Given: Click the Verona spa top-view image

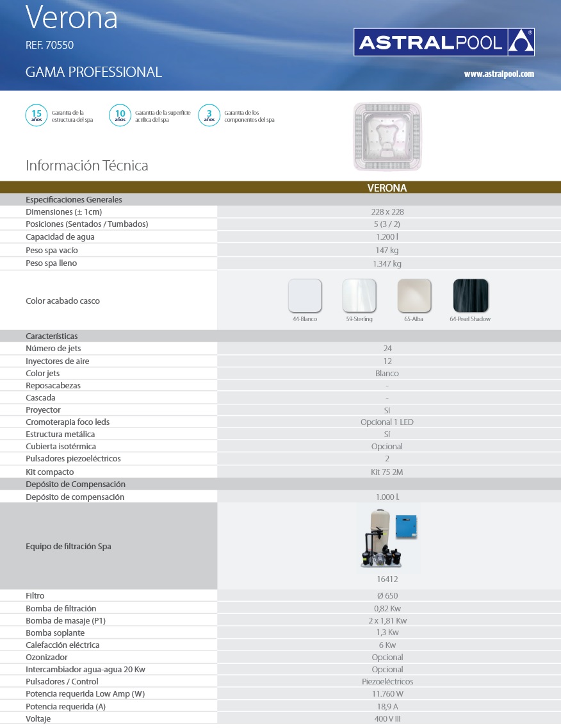Looking at the screenshot, I should (387, 137).
